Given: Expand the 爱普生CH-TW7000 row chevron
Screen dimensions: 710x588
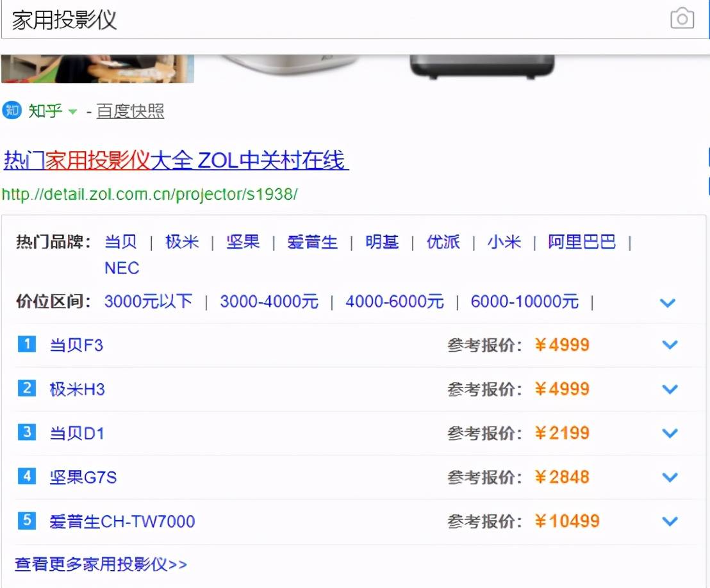Looking at the screenshot, I should (x=670, y=521).
